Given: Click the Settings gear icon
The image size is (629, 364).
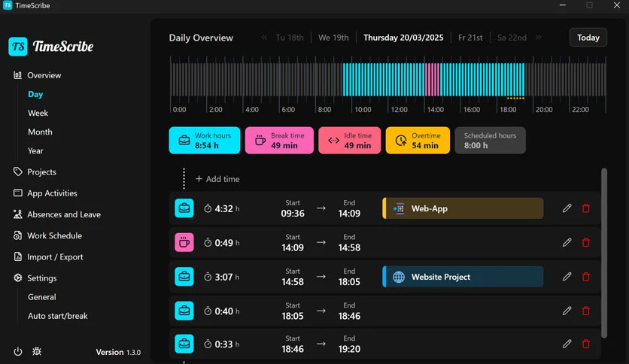Looking at the screenshot, I should (17, 278).
